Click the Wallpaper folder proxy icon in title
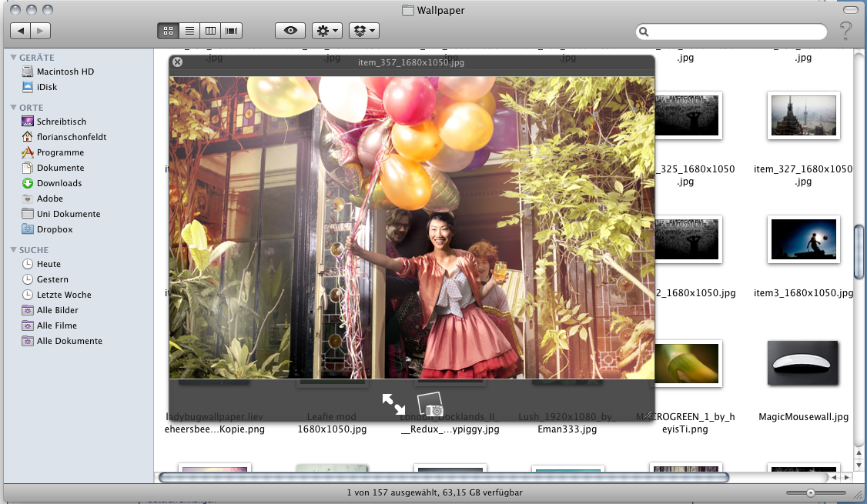 (x=408, y=10)
